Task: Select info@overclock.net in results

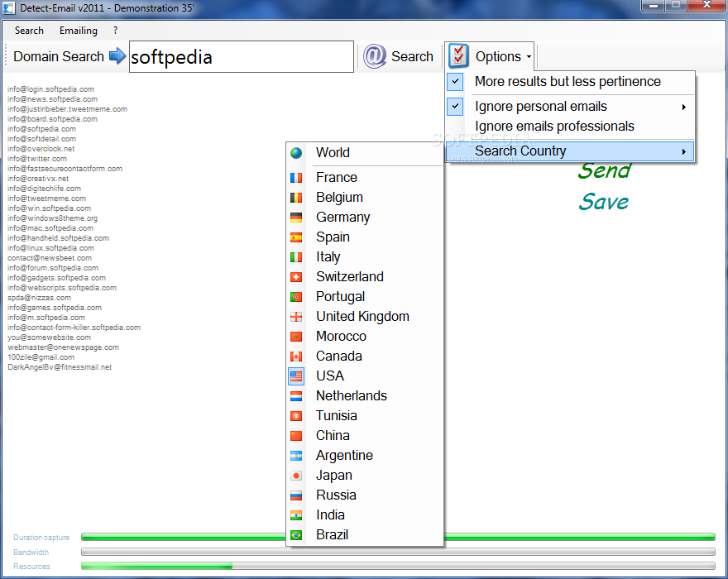Action: pos(41,149)
